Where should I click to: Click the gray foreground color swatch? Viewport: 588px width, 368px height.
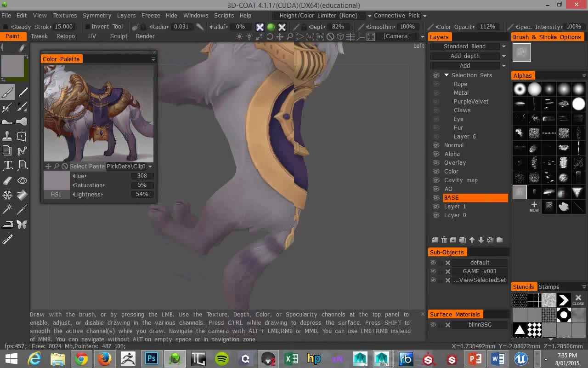coord(12,66)
